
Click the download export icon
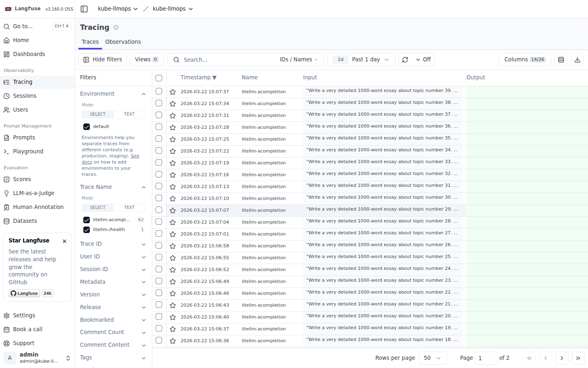tap(577, 60)
